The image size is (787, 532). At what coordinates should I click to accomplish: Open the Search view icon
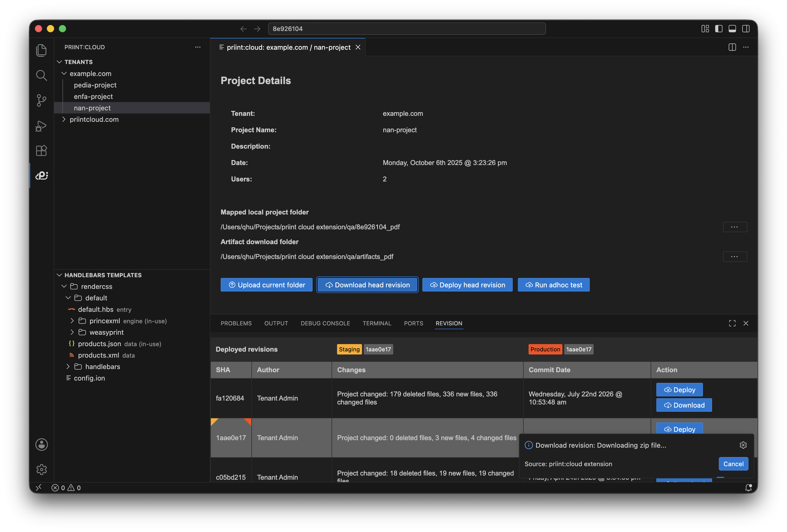41,75
